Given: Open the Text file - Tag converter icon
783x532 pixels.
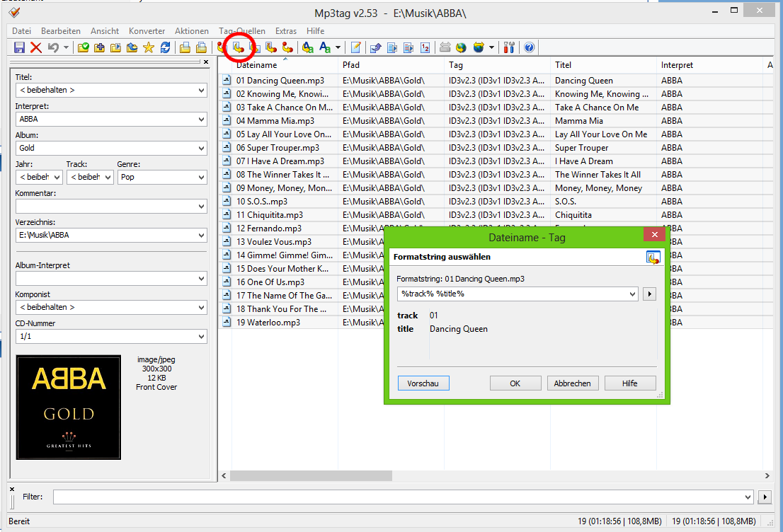Looking at the screenshot, I should [x=271, y=47].
